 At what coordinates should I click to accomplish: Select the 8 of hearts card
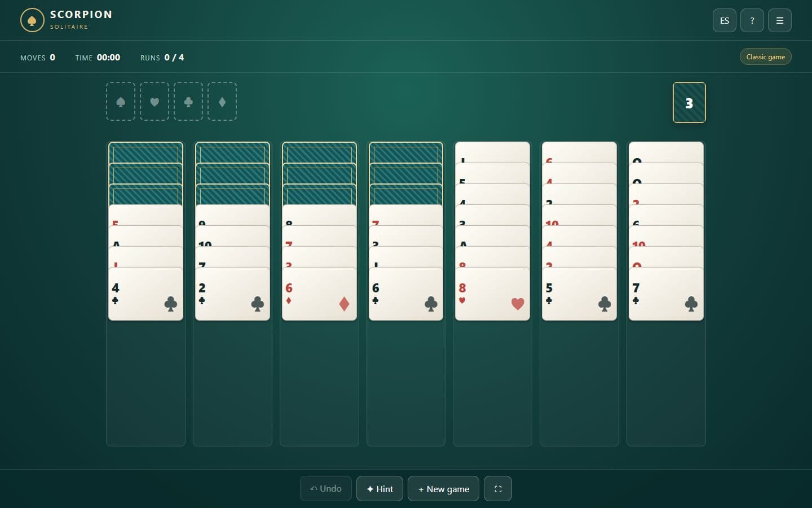click(492, 294)
